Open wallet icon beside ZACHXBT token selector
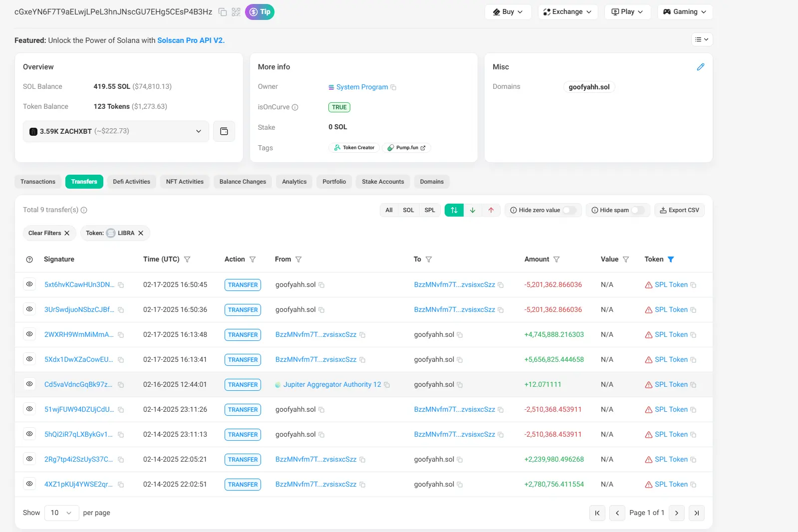Image resolution: width=798 pixels, height=532 pixels. (x=224, y=131)
